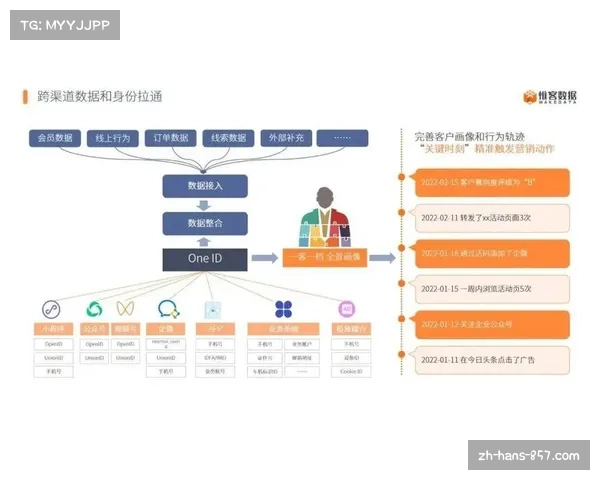Viewport: 600px width, 480px height.
Task: Click the mini program link icon above 小程序
Action: (51, 309)
